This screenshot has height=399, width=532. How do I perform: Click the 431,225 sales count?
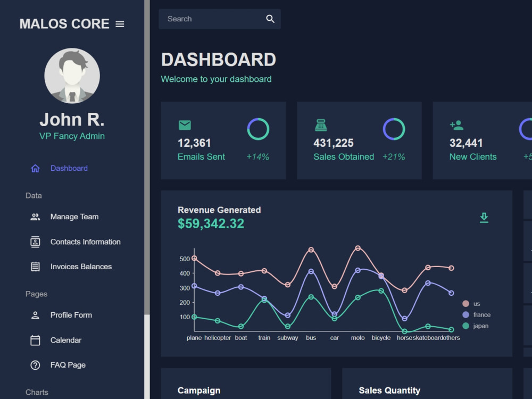click(x=334, y=143)
